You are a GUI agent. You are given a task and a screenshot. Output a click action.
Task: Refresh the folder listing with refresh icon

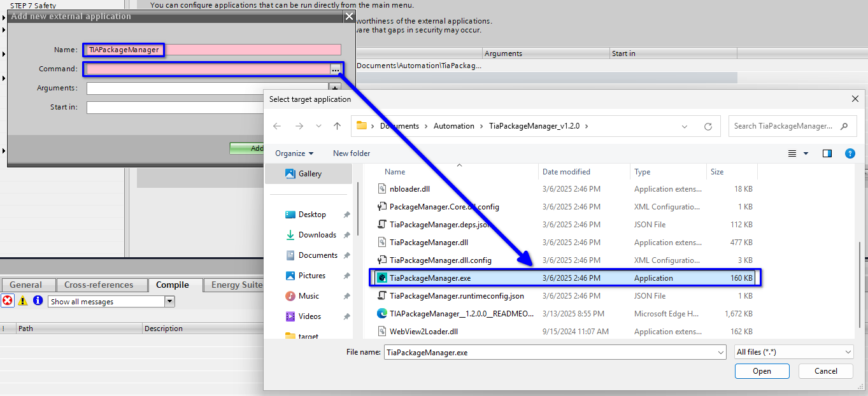click(708, 125)
